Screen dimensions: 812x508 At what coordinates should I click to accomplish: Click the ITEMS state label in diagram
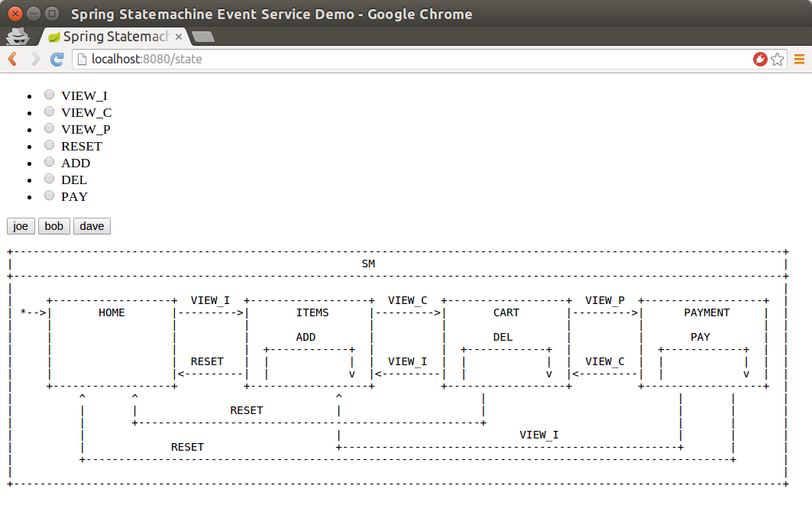(x=312, y=312)
